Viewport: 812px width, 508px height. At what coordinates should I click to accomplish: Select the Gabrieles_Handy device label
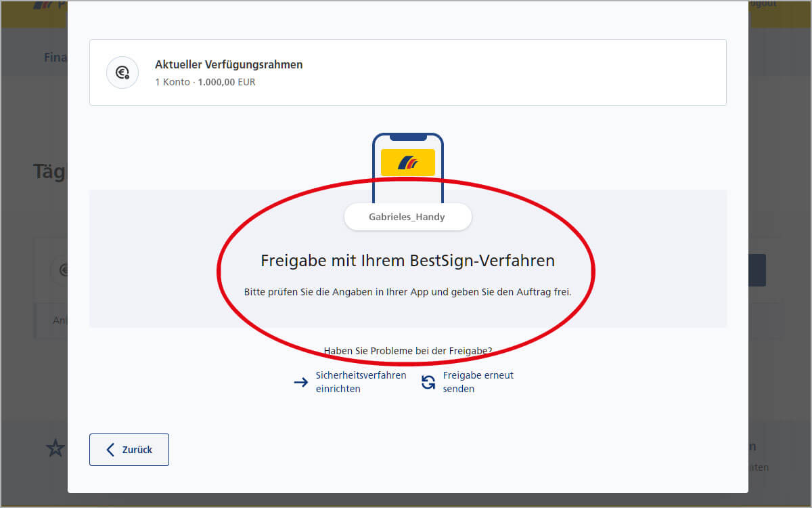407,217
